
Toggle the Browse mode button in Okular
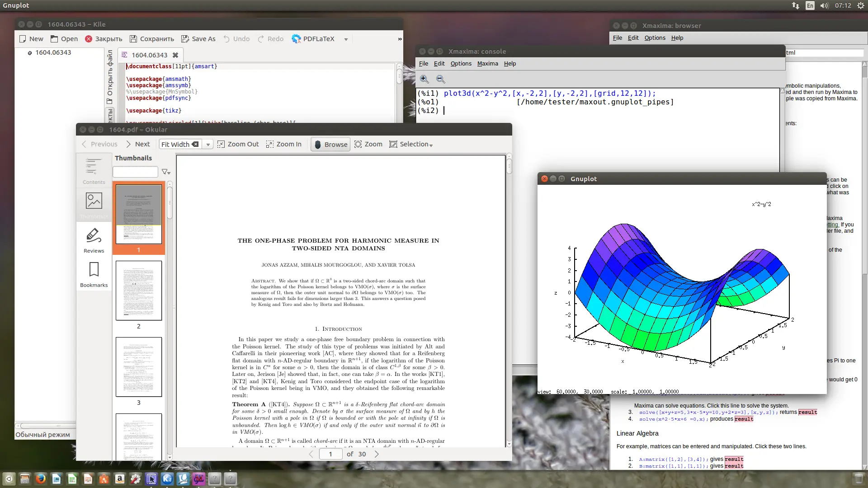tap(330, 144)
